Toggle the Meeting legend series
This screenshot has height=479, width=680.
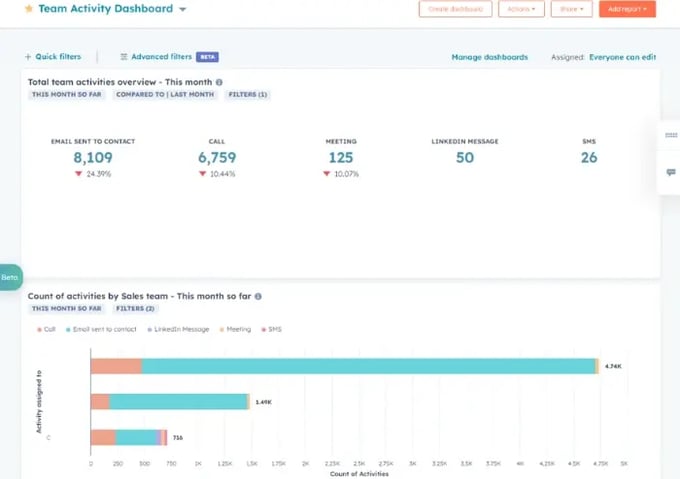pos(235,329)
